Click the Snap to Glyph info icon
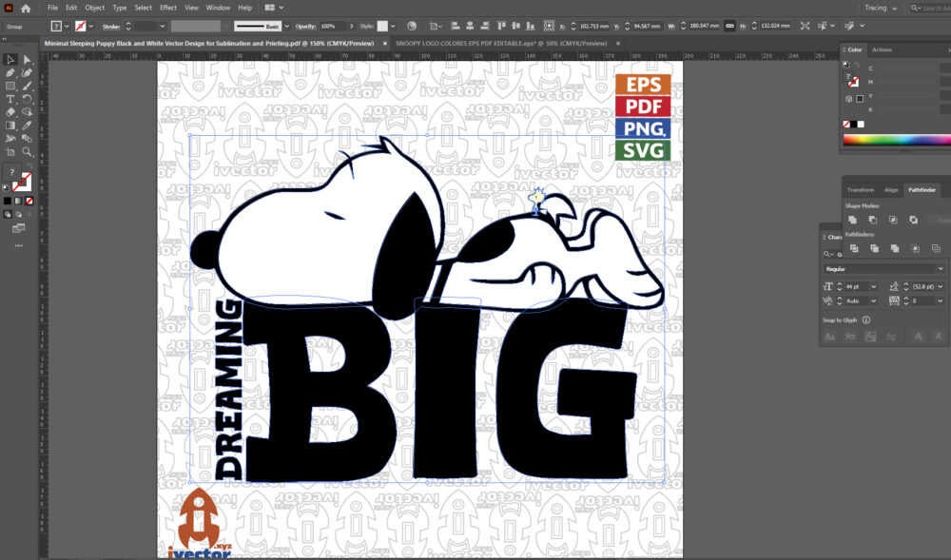The width and height of the screenshot is (951, 560). coord(866,320)
